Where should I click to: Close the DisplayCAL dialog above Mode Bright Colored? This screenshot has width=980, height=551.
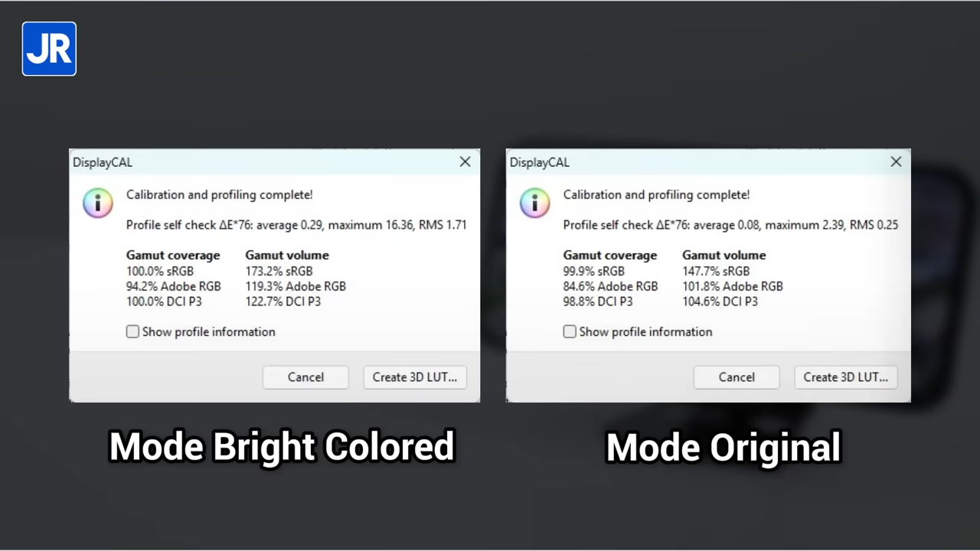pyautogui.click(x=465, y=162)
